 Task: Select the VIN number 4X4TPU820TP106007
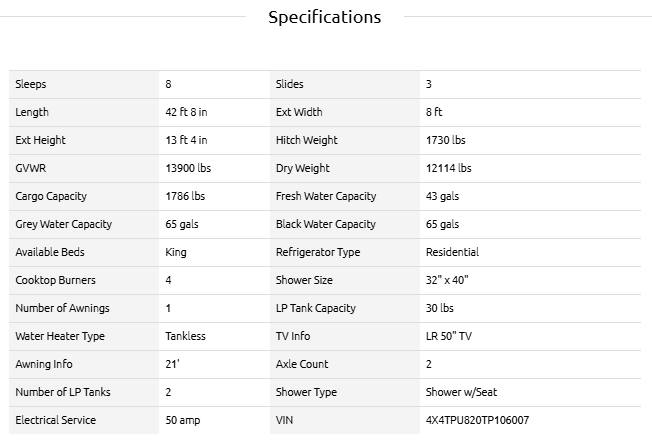(477, 420)
